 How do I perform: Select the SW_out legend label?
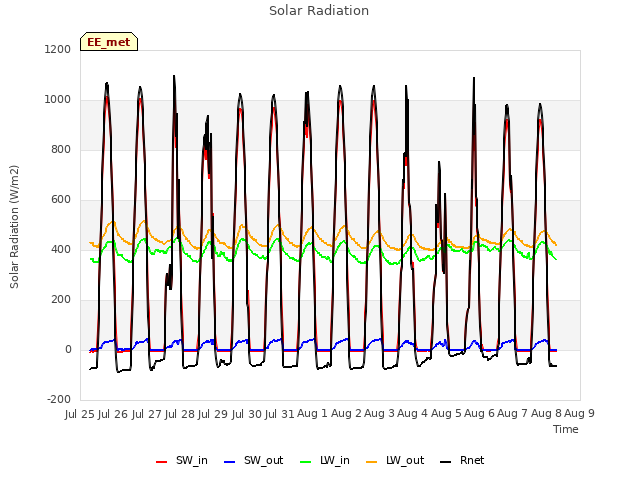pyautogui.click(x=264, y=460)
